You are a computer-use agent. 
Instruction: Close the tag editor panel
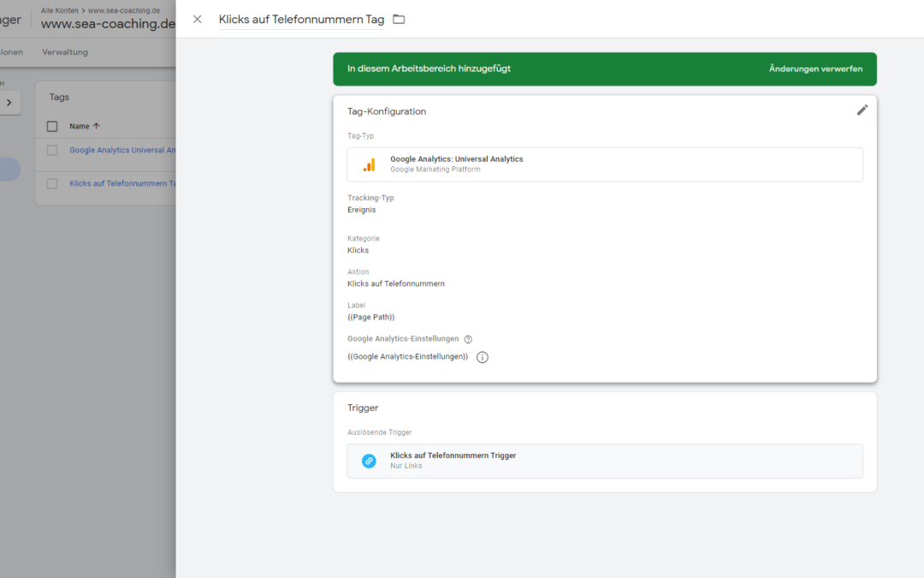tap(197, 20)
